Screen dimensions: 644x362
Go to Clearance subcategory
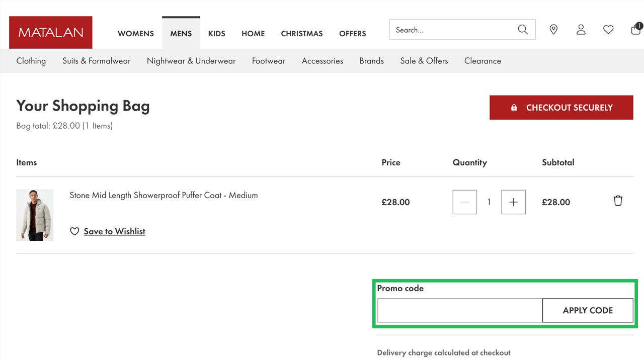tap(482, 61)
